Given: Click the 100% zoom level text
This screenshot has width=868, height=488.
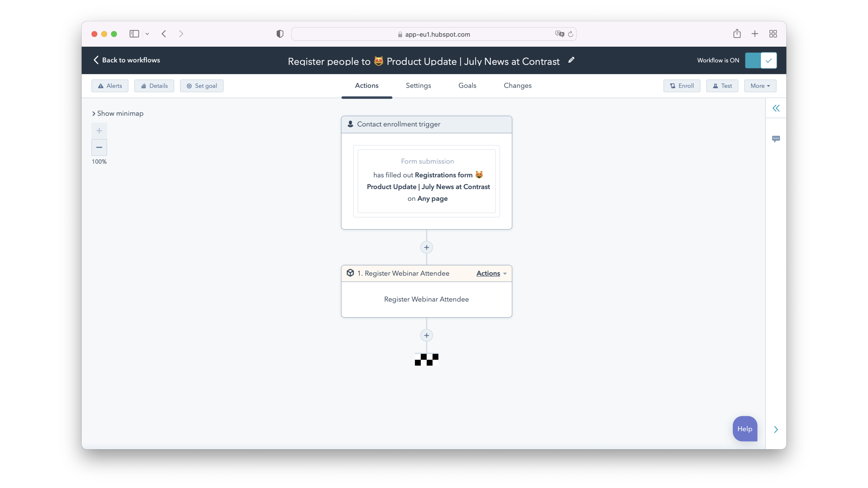Looking at the screenshot, I should tap(99, 162).
